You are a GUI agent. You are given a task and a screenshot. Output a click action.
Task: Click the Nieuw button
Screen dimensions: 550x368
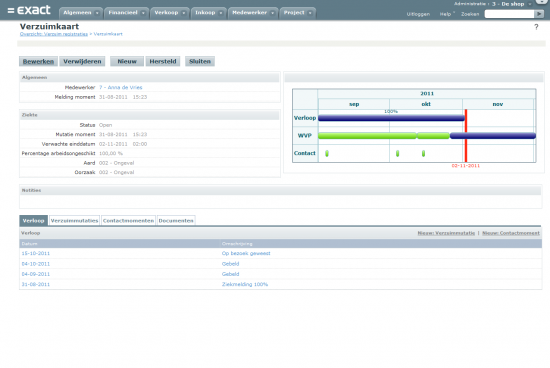tap(127, 61)
